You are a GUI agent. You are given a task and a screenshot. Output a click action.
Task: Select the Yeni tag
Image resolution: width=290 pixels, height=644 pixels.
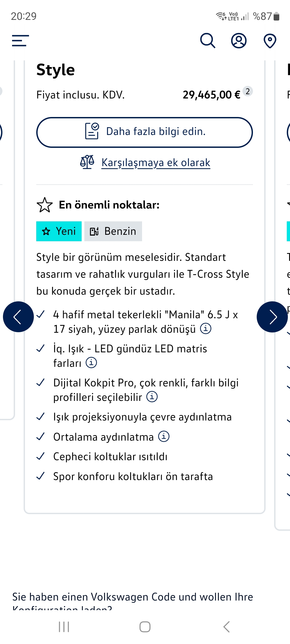coord(59,231)
